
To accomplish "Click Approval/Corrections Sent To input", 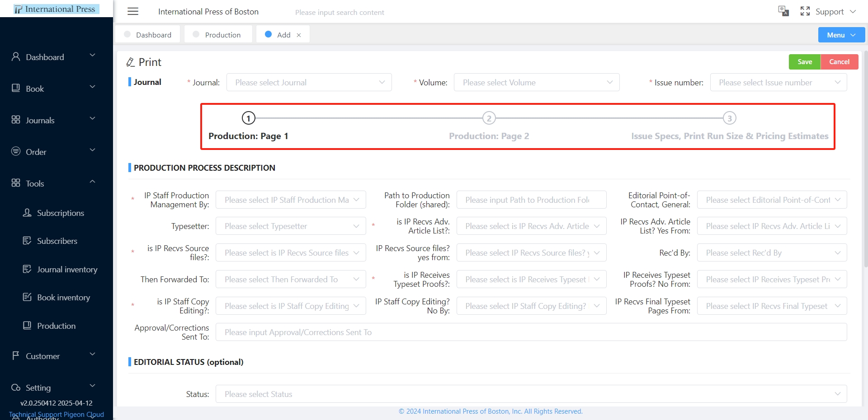I will pos(531,332).
